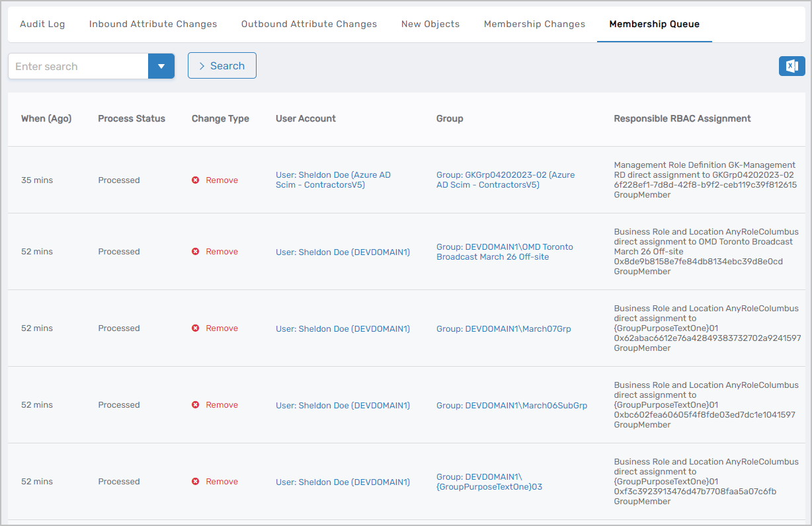Image resolution: width=812 pixels, height=526 pixels.
Task: Click the Process Status column header
Action: [132, 119]
